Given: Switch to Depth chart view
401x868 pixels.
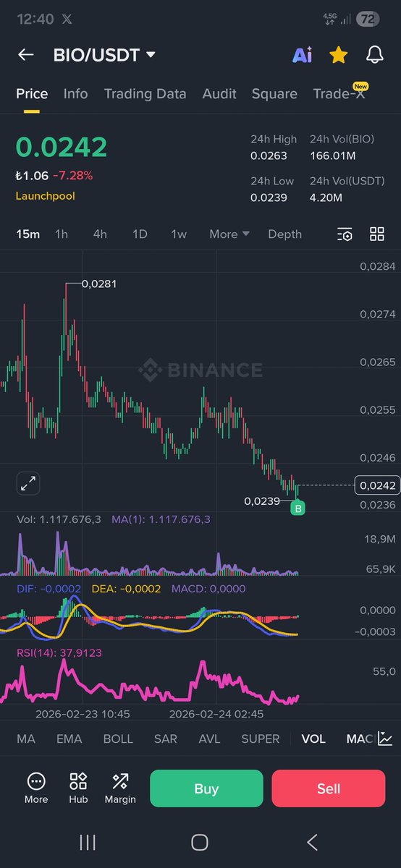Looking at the screenshot, I should (285, 234).
